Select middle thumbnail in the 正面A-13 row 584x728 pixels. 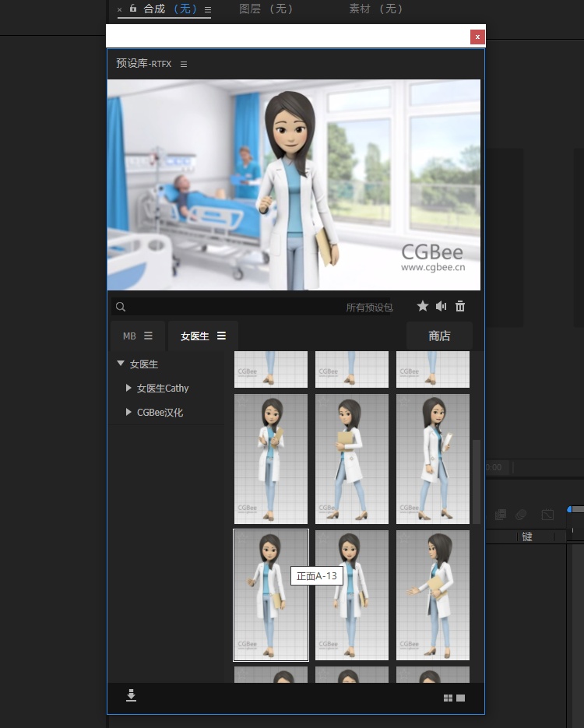[352, 595]
